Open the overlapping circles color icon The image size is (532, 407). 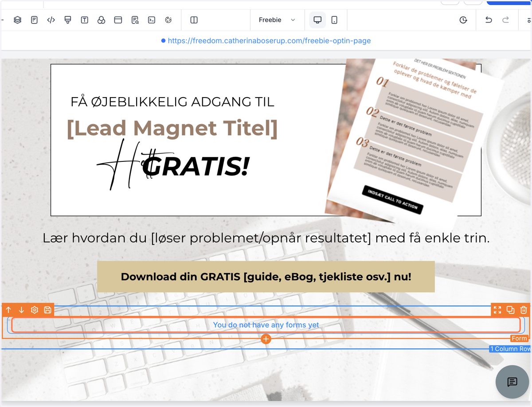coord(101,20)
